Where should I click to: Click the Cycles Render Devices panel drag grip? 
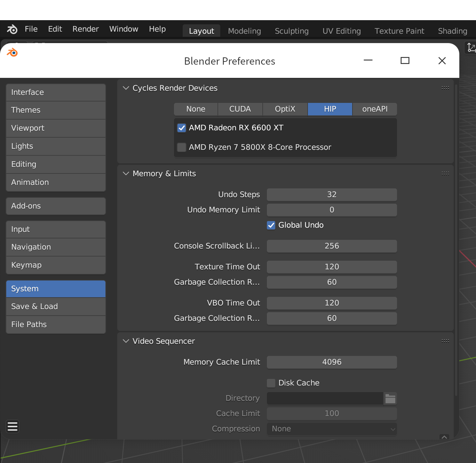coord(445,88)
